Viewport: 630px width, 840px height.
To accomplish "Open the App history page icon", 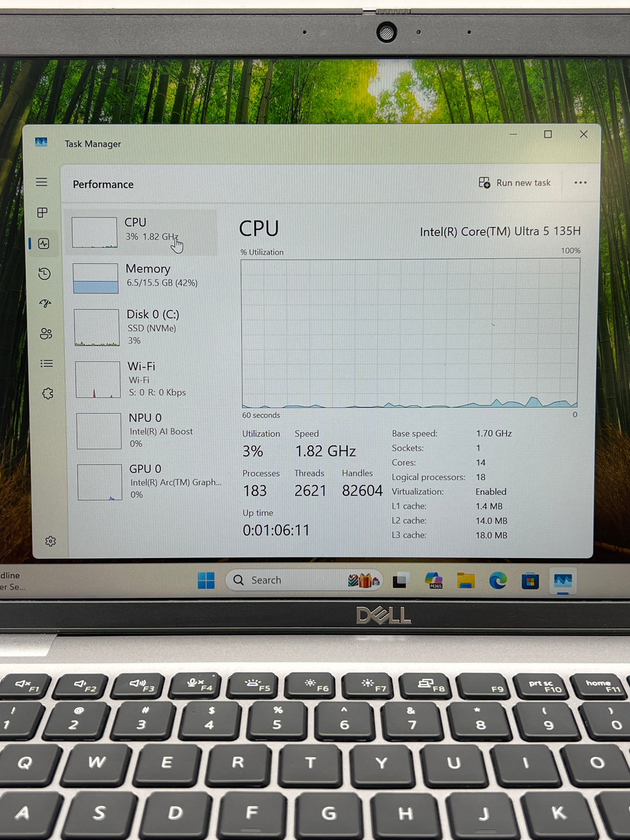I will [44, 274].
